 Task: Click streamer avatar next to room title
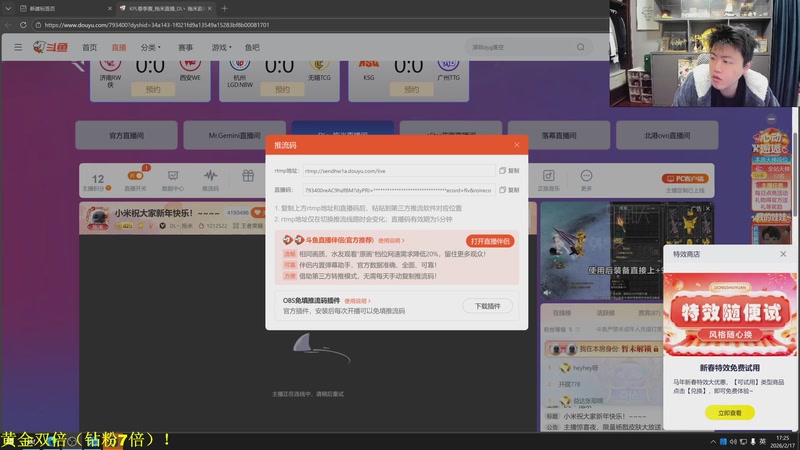tap(97, 218)
